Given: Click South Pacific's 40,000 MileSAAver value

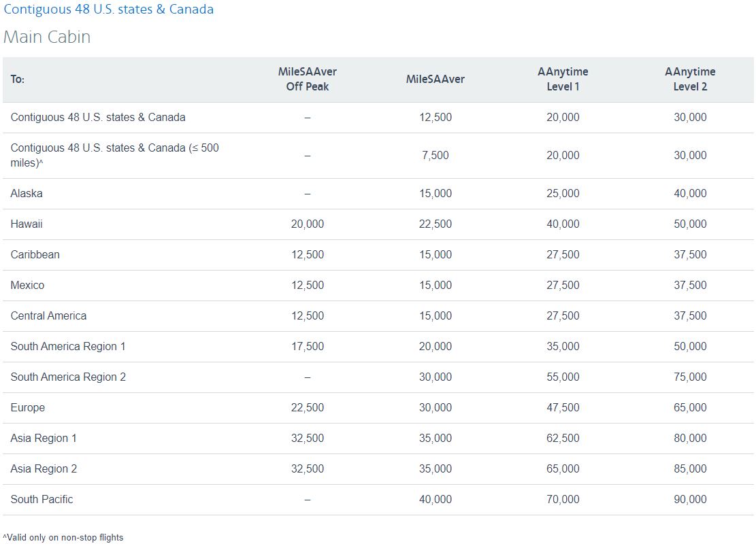Looking at the screenshot, I should point(435,499).
